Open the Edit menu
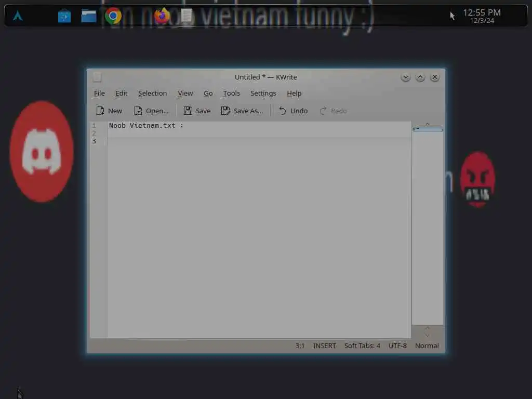This screenshot has height=399, width=532. 121,93
